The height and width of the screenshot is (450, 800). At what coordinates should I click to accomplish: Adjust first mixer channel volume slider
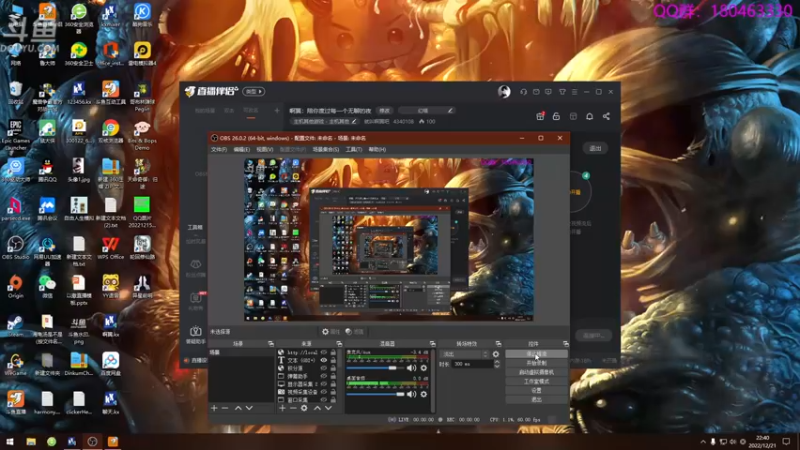click(x=375, y=368)
